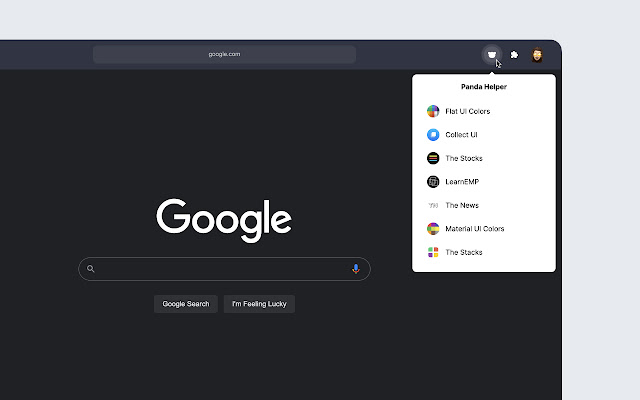Open the 'Material UI Colors' text link
This screenshot has height=400, width=640.
tap(475, 229)
